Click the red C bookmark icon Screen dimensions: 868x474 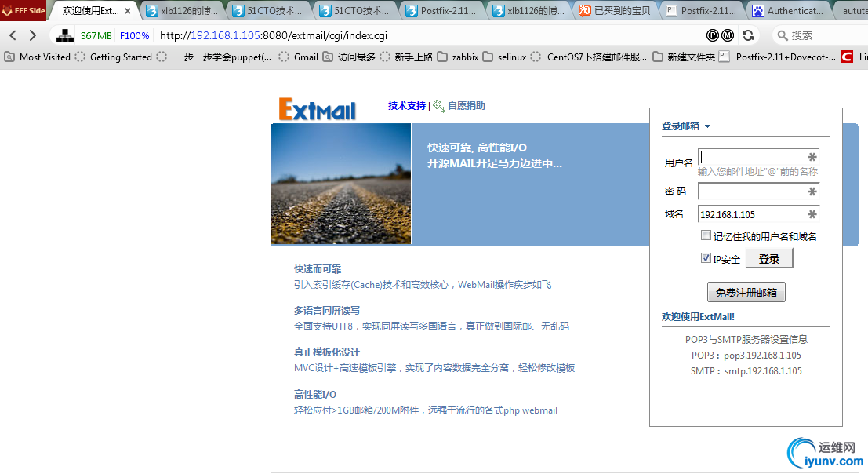[x=846, y=57]
